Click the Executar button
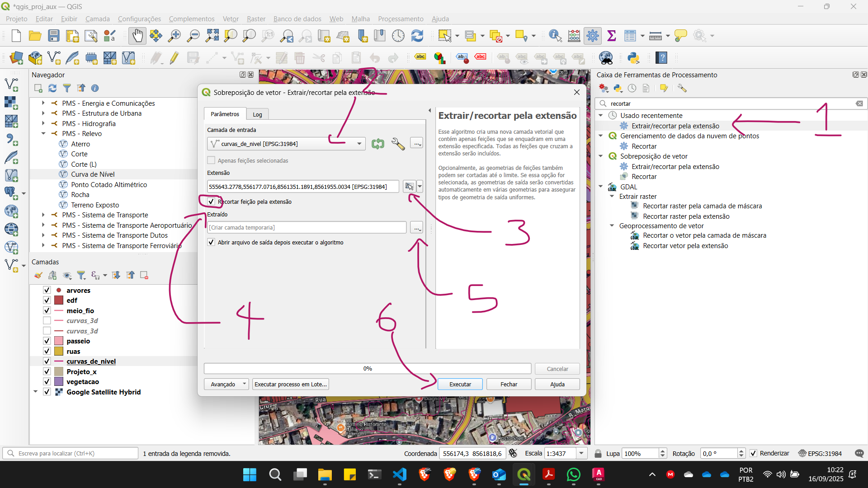 pos(460,384)
